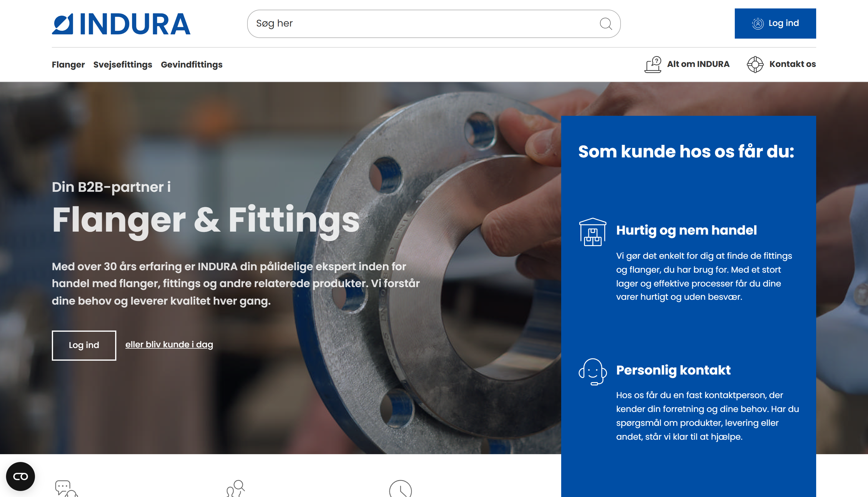Open the Gevindfittings menu
This screenshot has height=497, width=868.
(x=192, y=65)
